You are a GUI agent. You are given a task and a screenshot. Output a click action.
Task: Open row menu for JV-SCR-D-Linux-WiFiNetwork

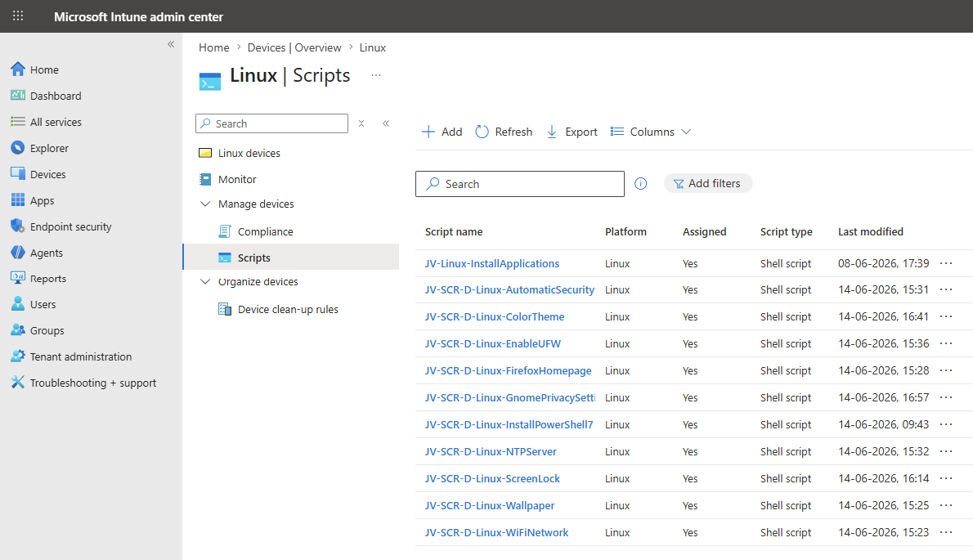click(x=946, y=532)
